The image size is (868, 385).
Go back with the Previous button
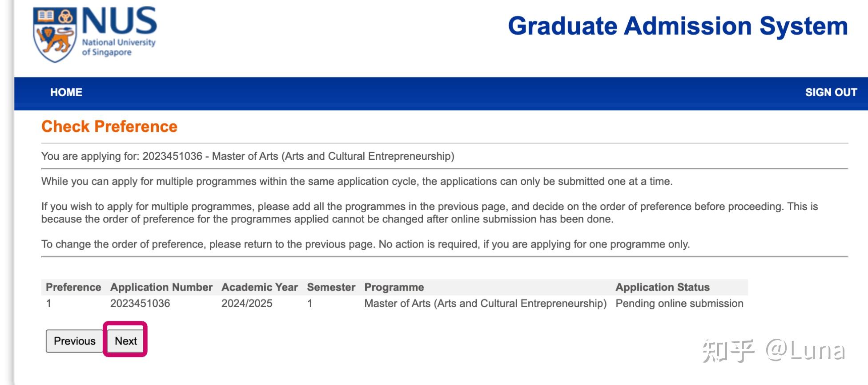(x=74, y=341)
